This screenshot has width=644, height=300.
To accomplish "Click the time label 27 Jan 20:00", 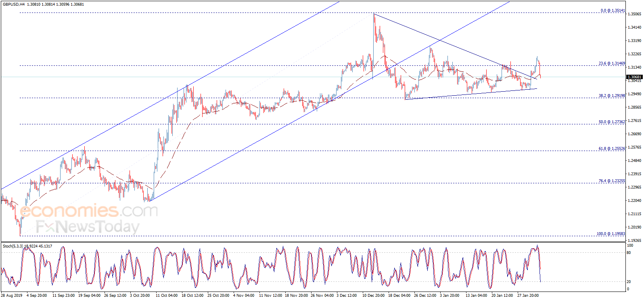I will click(528, 296).
